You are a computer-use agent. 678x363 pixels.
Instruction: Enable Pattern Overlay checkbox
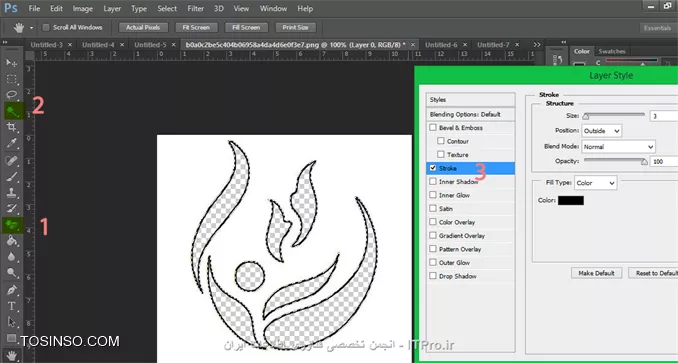pos(433,249)
